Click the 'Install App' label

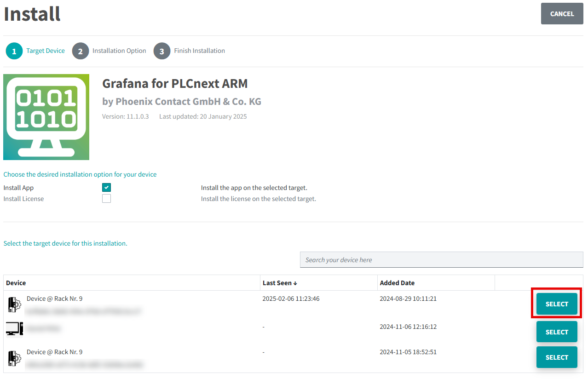tap(18, 188)
